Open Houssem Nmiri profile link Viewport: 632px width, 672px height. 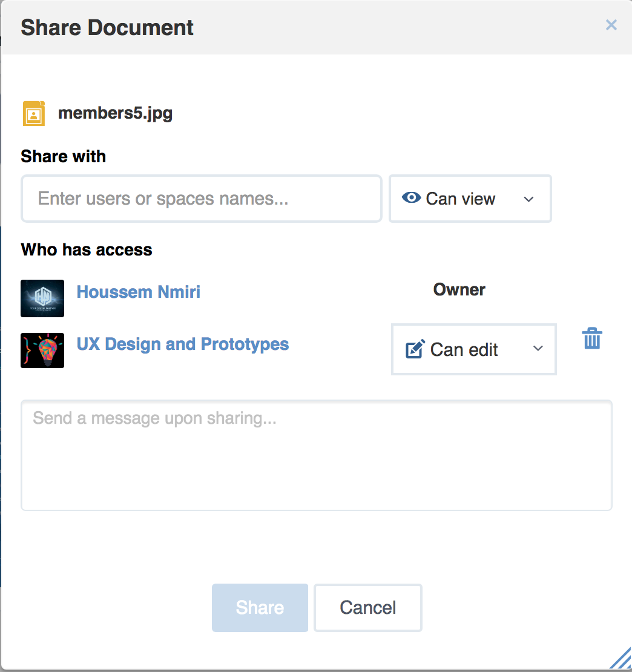(139, 292)
